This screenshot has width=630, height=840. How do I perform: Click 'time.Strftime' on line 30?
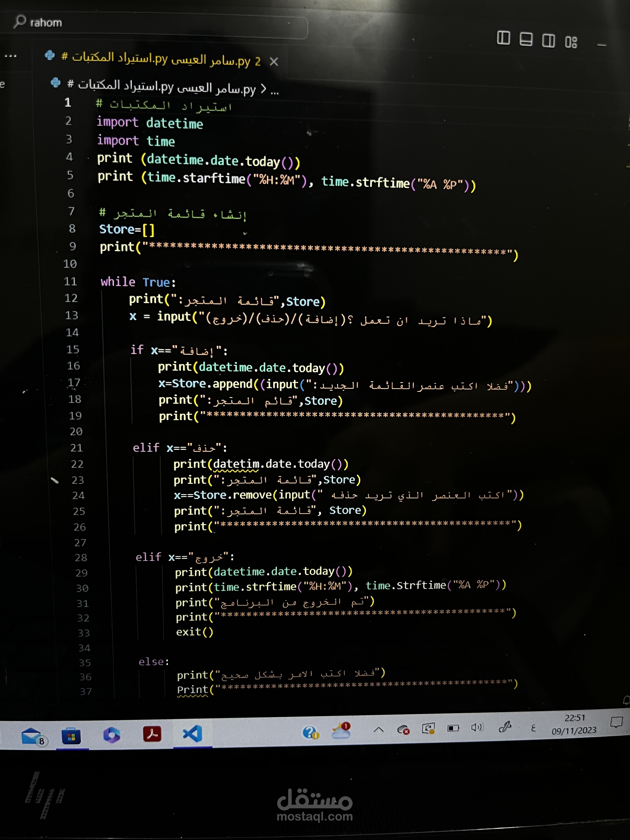pos(406,586)
